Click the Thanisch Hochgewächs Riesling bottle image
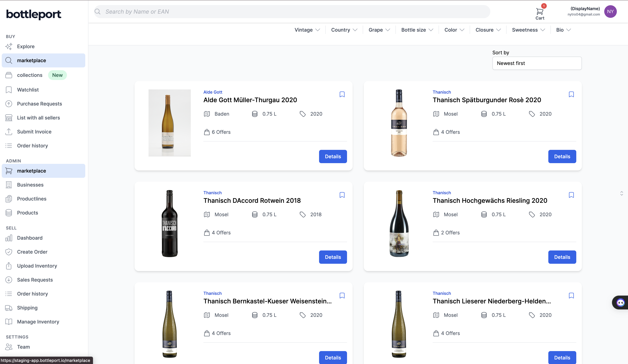The width and height of the screenshot is (628, 364). 399,223
